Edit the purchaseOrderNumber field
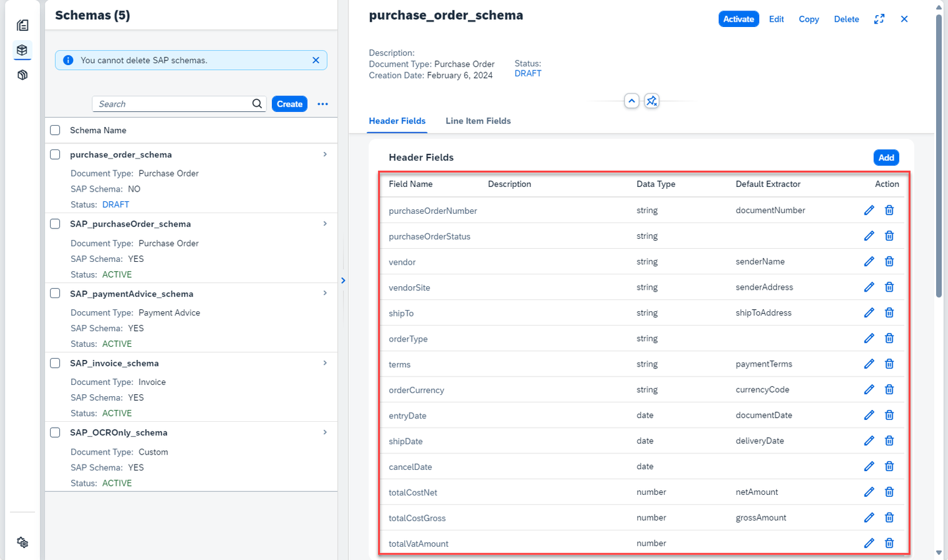The image size is (948, 560). pyautogui.click(x=869, y=210)
